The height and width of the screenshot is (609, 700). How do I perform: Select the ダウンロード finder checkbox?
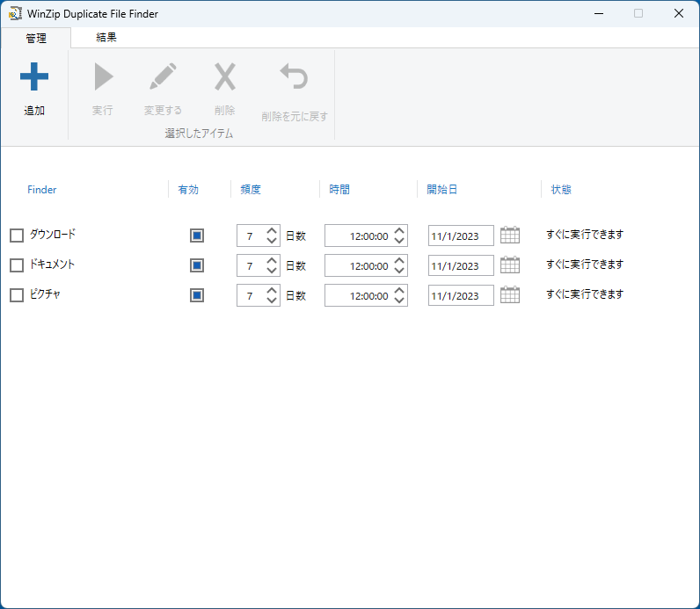tap(17, 236)
